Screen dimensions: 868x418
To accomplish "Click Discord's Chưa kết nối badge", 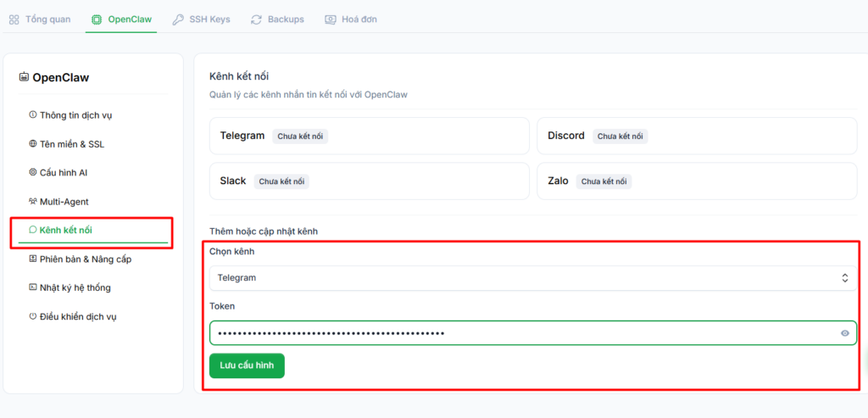I will [x=620, y=137].
